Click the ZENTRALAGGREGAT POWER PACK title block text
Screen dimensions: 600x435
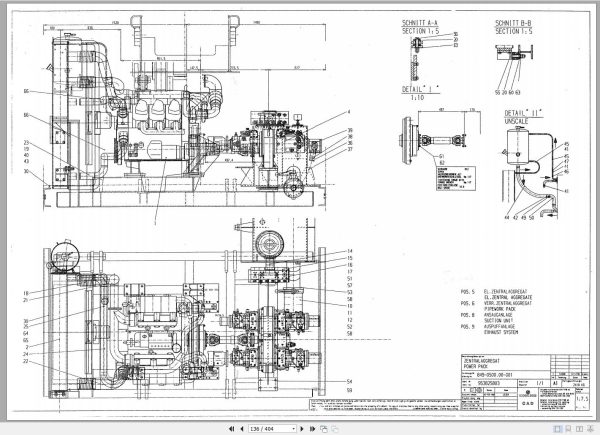[x=481, y=363]
